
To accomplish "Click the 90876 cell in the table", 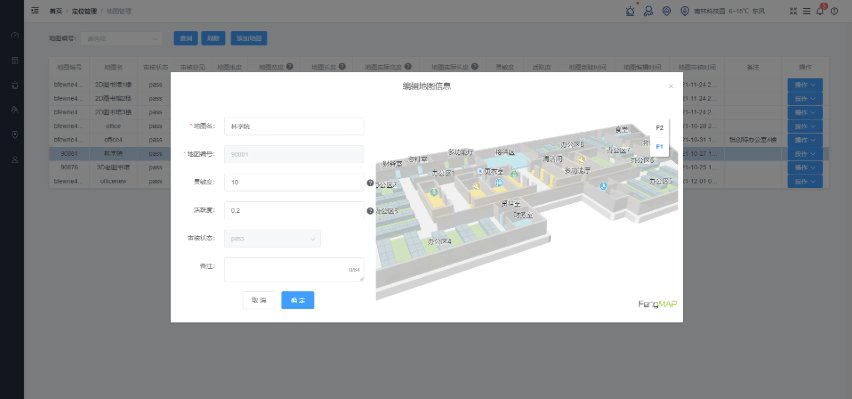I will (69, 167).
